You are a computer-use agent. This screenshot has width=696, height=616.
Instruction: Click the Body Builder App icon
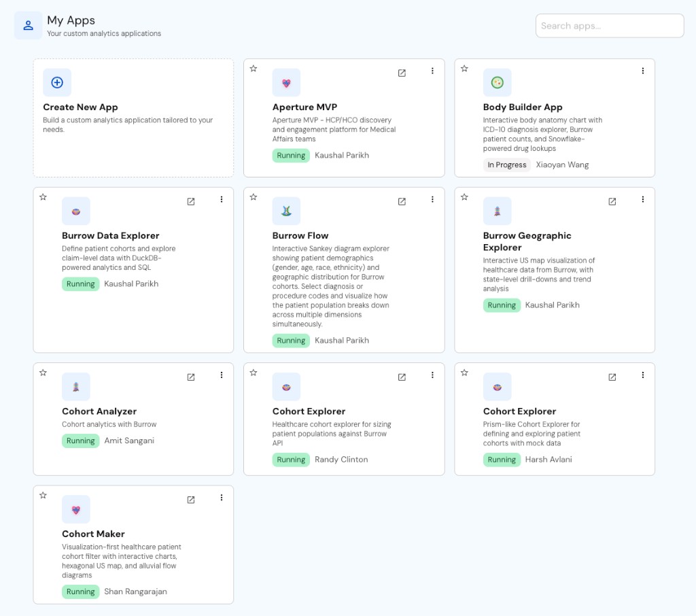point(497,82)
